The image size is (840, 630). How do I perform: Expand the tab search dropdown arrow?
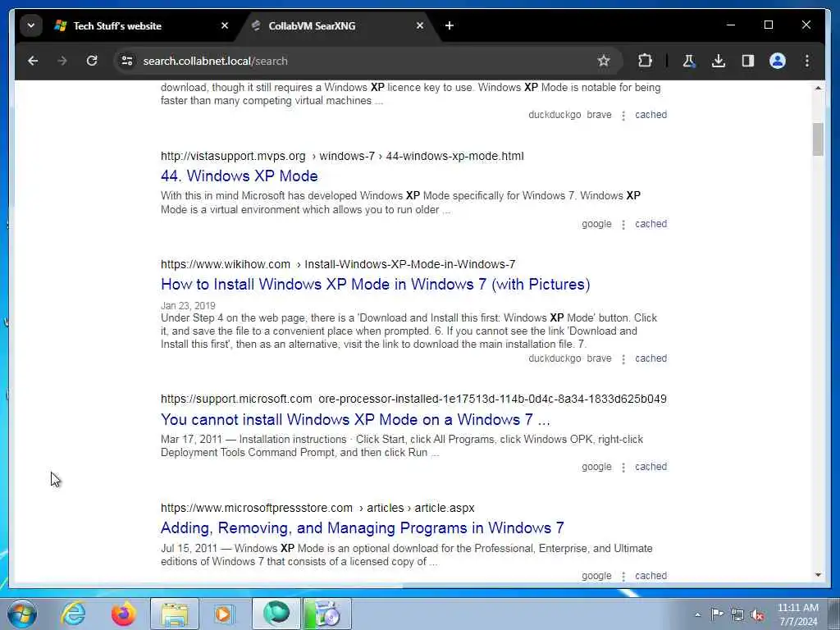[x=31, y=25]
